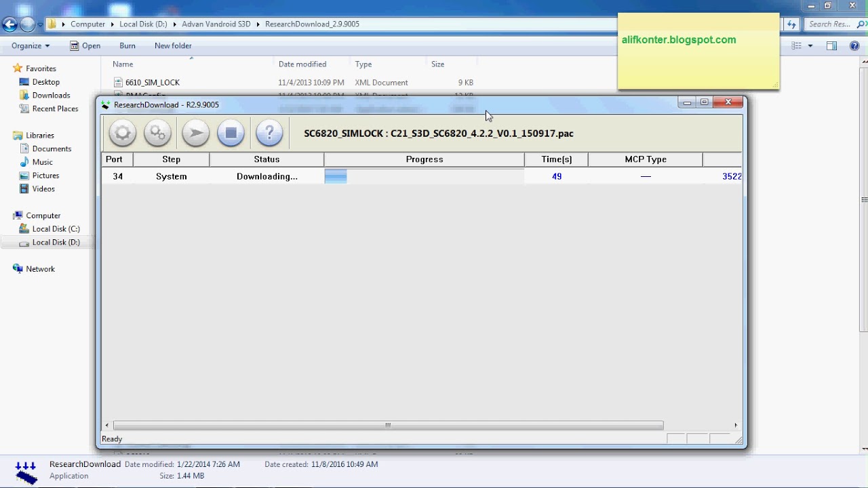Stop downloading with the square icon

tap(231, 133)
